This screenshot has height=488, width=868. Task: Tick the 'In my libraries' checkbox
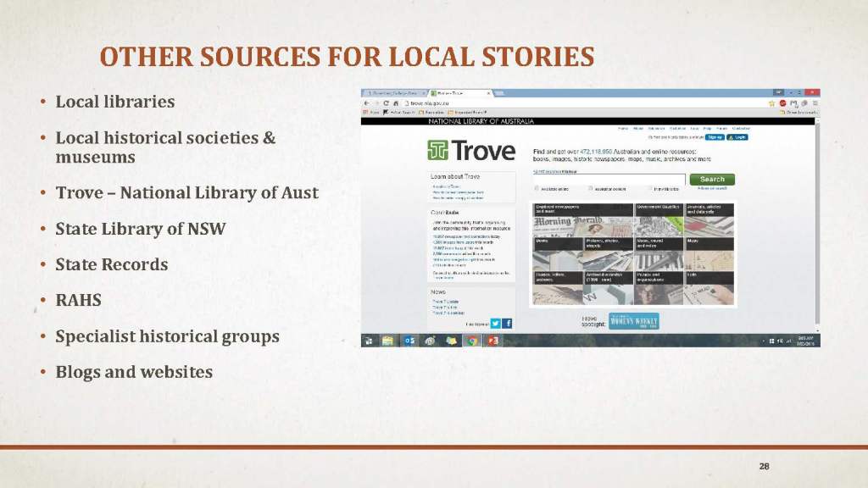tap(649, 189)
